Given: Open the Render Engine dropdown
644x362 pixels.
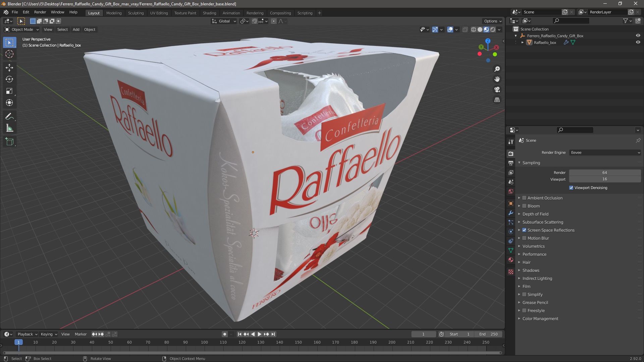Looking at the screenshot, I should tap(605, 153).
